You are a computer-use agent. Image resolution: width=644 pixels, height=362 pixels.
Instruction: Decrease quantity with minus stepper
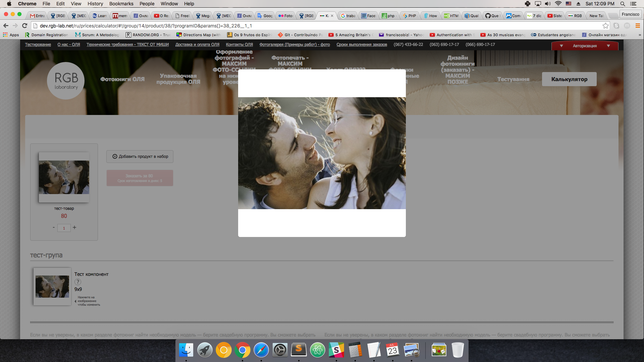tap(54, 227)
